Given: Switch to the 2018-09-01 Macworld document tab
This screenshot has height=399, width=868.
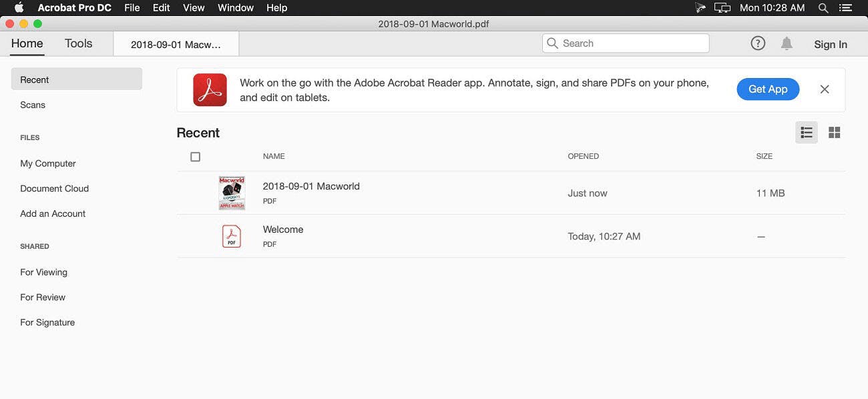Looking at the screenshot, I should click(x=176, y=45).
